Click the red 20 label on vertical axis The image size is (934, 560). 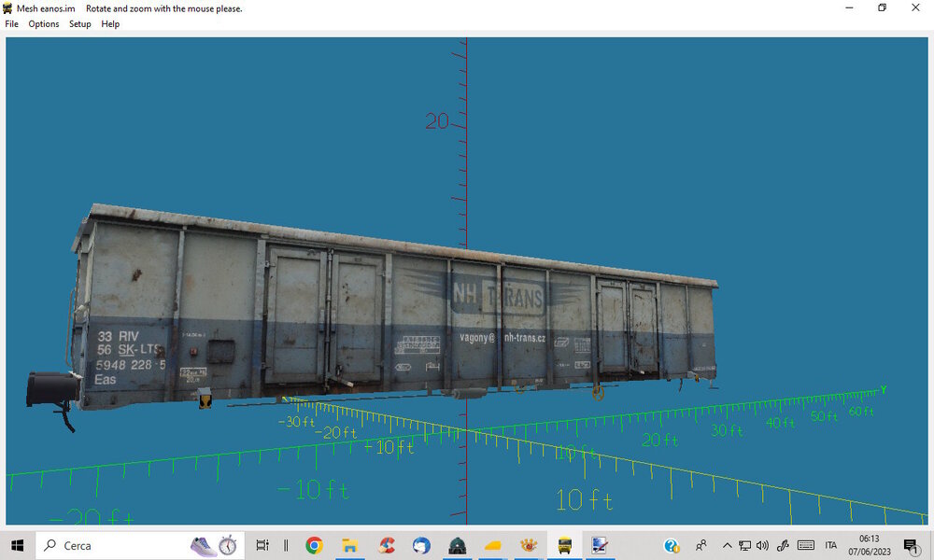[x=436, y=121]
